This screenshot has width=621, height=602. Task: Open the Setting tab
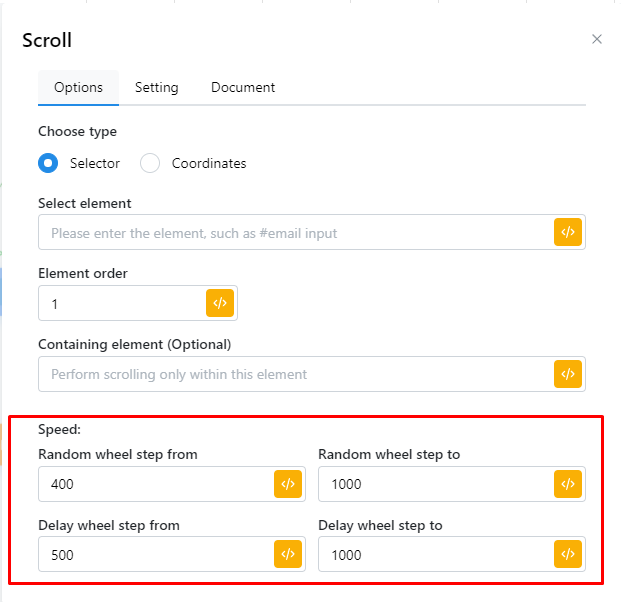(x=157, y=88)
